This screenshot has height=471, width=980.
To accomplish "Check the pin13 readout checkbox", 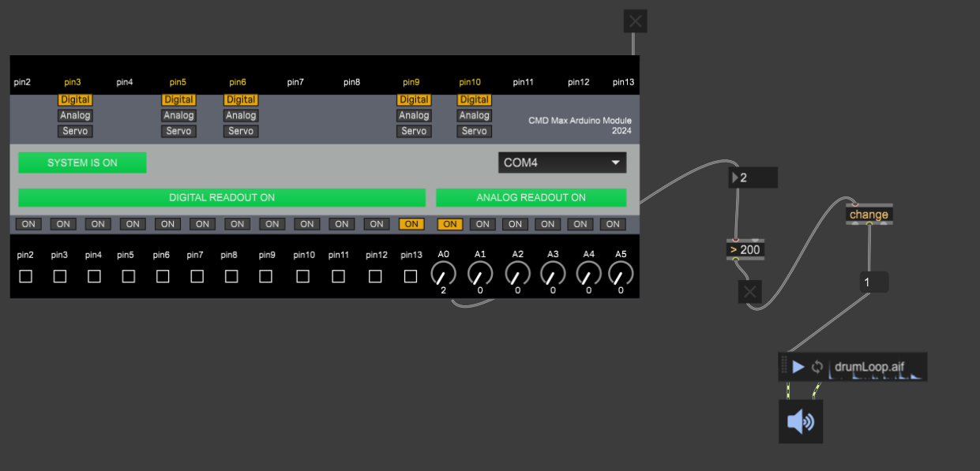I will (x=410, y=276).
